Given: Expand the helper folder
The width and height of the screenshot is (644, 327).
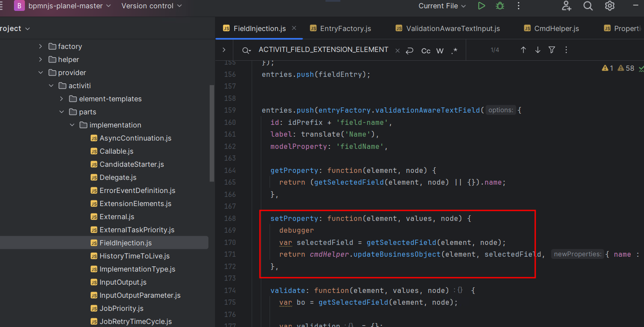Looking at the screenshot, I should pyautogui.click(x=41, y=59).
